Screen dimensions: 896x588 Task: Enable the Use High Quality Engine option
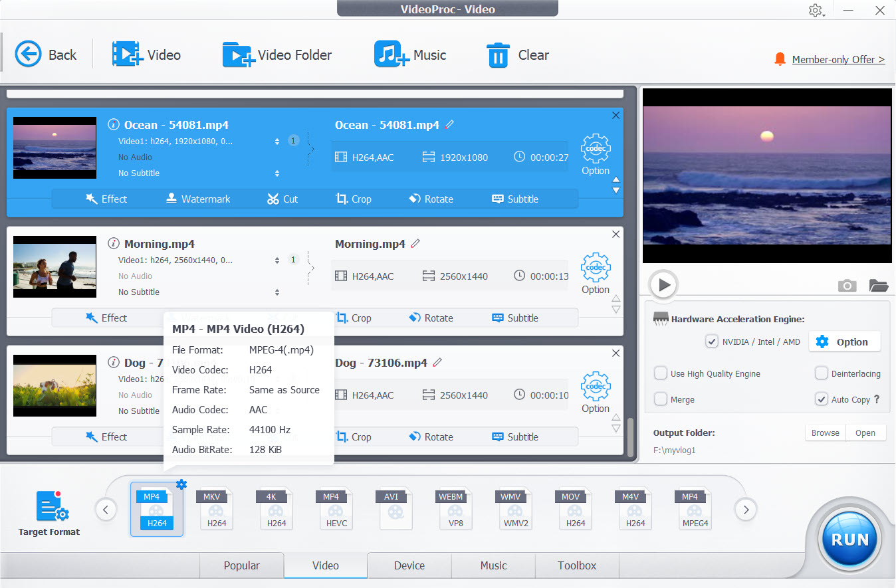[x=661, y=373]
